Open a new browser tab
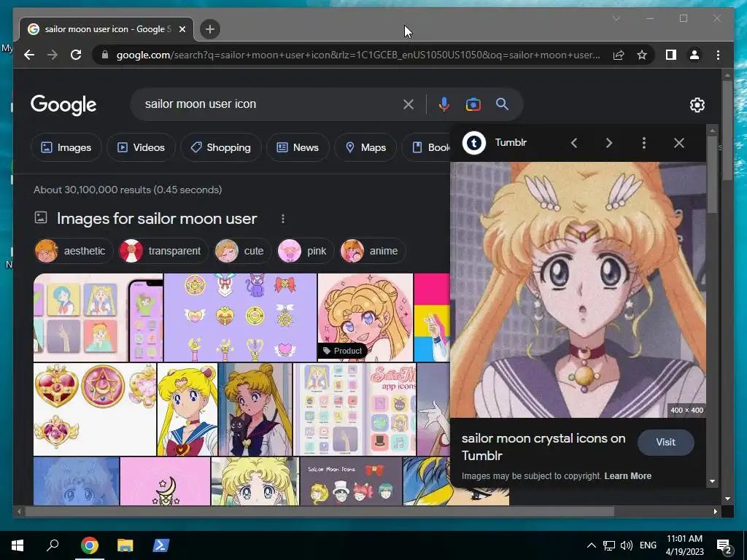This screenshot has height=560, width=747. 209,29
